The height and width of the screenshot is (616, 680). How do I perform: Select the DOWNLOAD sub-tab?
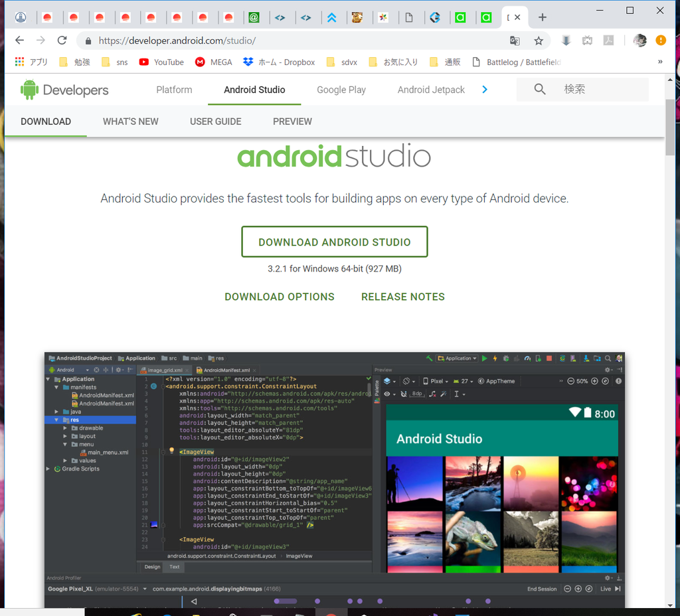pyautogui.click(x=46, y=121)
